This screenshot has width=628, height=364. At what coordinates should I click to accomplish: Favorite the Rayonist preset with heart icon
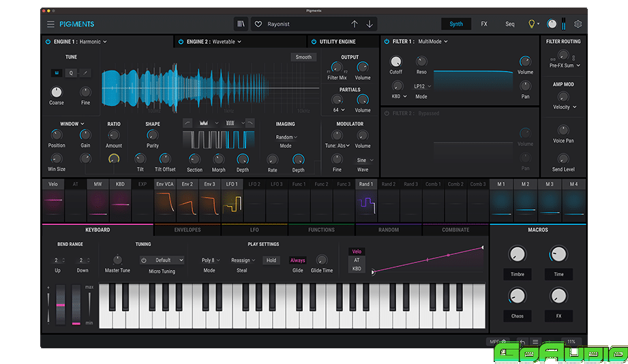pos(258,24)
